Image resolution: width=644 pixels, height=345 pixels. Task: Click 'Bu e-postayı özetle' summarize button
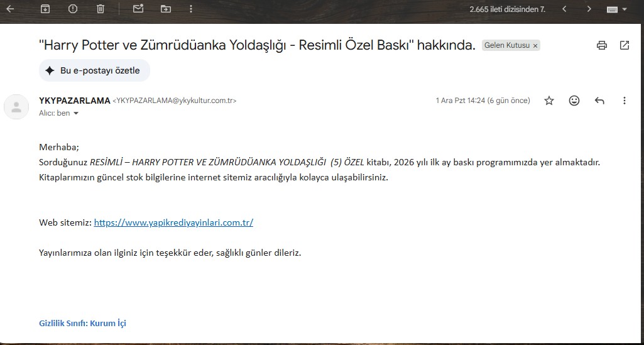coord(94,70)
